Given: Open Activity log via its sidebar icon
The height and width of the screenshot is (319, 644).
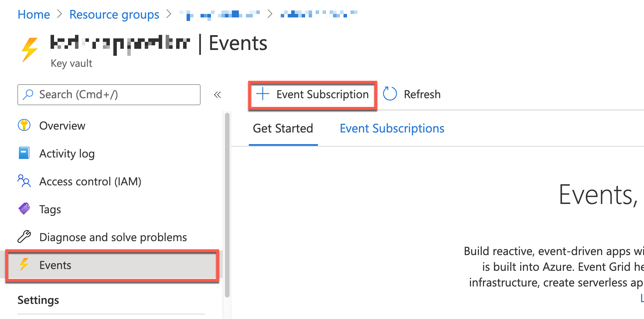Looking at the screenshot, I should point(24,153).
